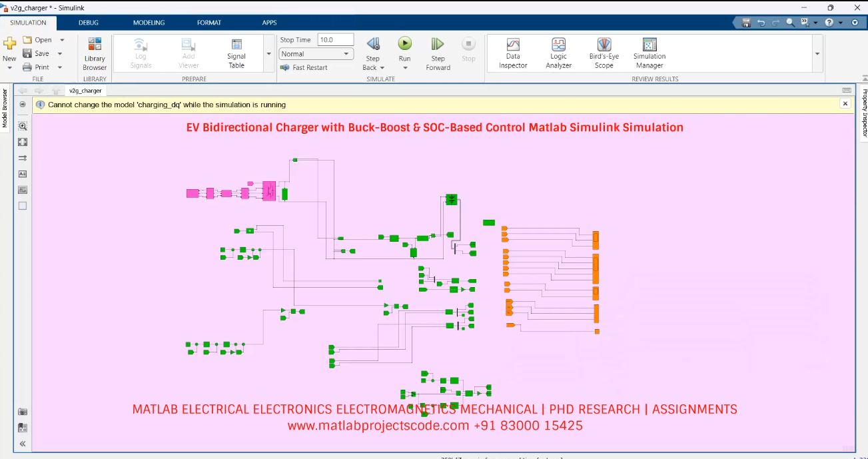Expand the Review Results gallery arrow

[817, 53]
